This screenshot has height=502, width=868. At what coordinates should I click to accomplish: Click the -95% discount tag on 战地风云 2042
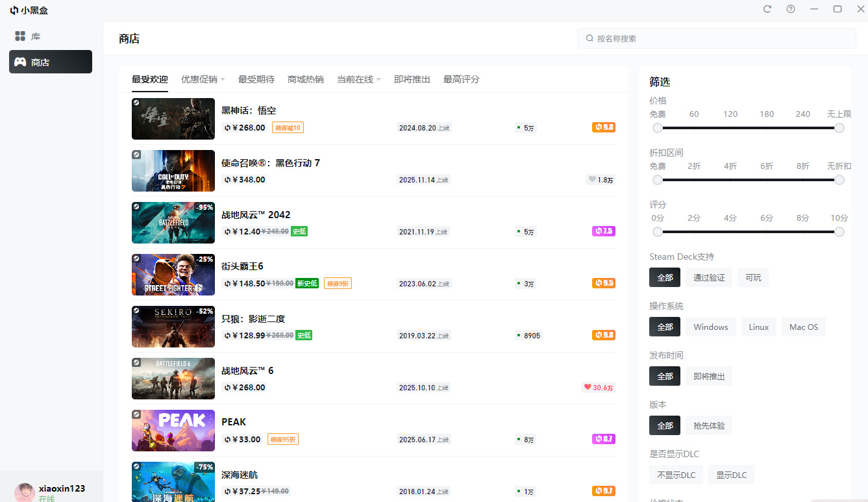pyautogui.click(x=205, y=207)
